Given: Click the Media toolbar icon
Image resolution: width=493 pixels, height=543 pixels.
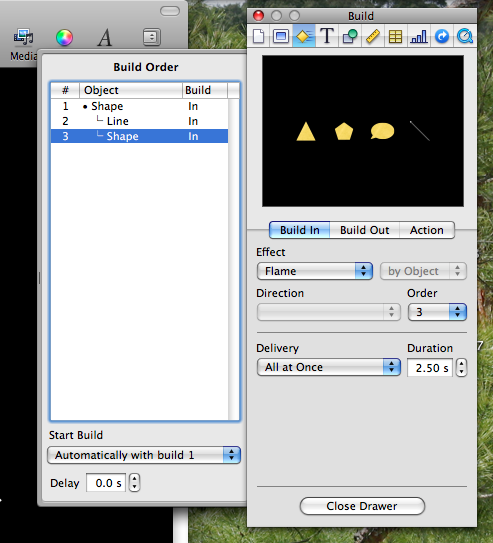Looking at the screenshot, I should click(x=23, y=37).
